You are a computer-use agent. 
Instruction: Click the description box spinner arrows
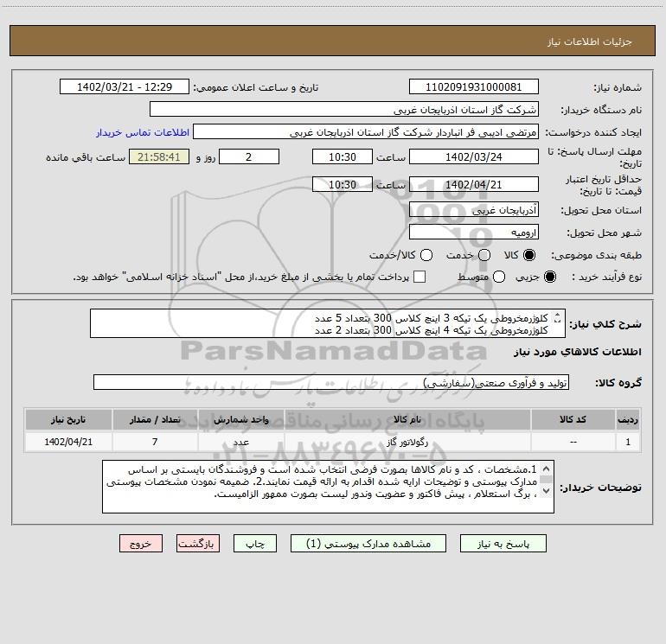click(x=557, y=317)
